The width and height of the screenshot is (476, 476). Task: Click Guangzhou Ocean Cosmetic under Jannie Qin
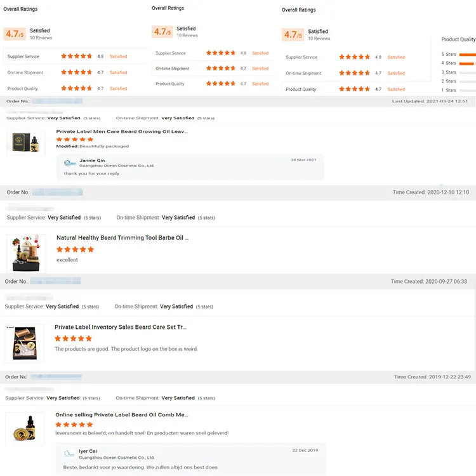point(117,166)
